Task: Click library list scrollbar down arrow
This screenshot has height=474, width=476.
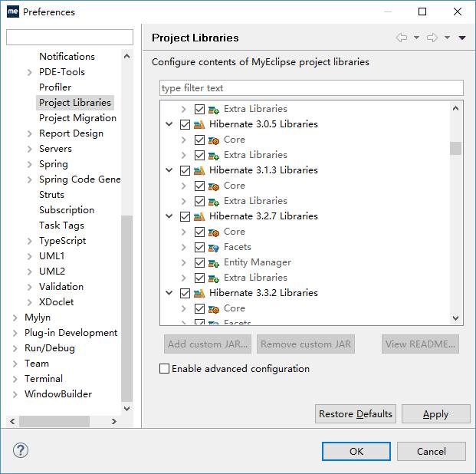Action: 455,318
